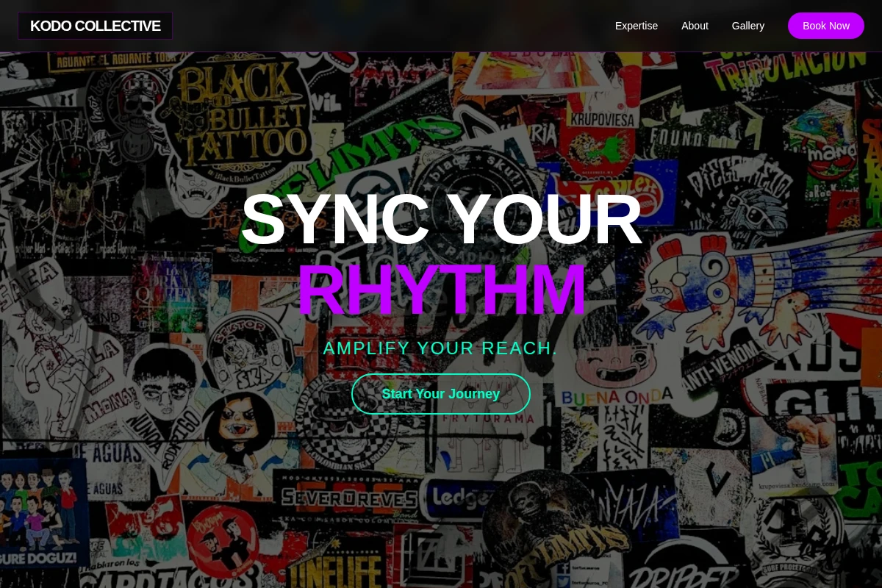Go to the About section
The height and width of the screenshot is (588, 882).
click(x=695, y=26)
